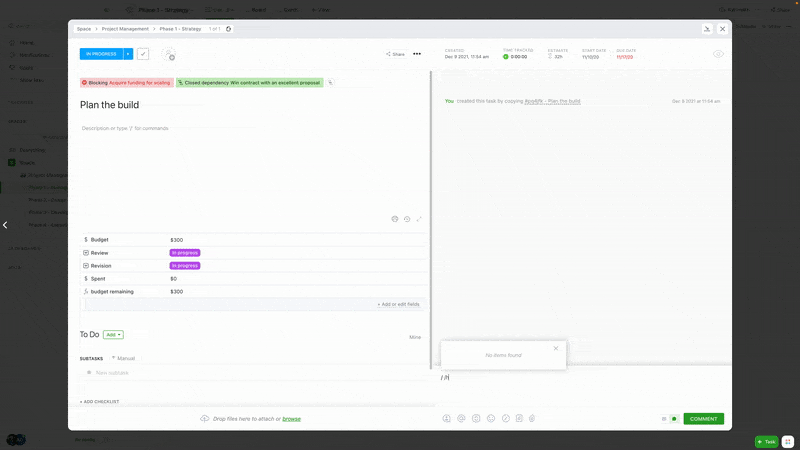
Task: Attach a doc with the page icon
Action: (519, 418)
